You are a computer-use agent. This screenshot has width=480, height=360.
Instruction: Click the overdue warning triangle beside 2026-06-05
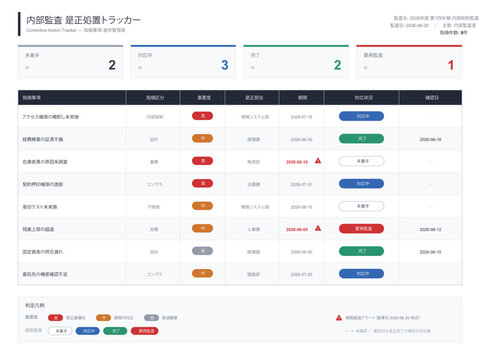pos(318,228)
